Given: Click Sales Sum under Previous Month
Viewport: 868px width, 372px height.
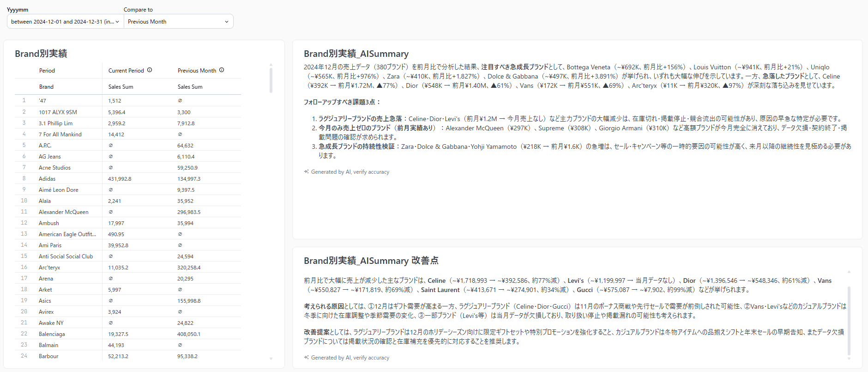Looking at the screenshot, I should 190,87.
